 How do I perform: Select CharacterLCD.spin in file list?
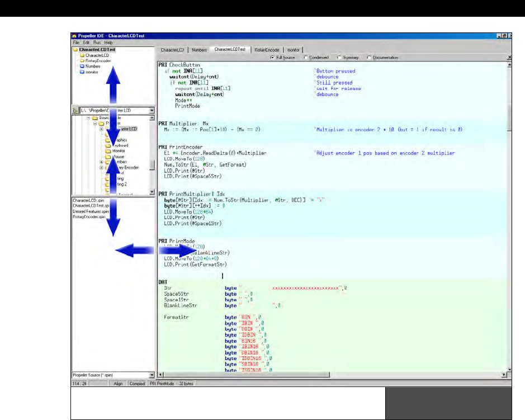tap(88, 200)
